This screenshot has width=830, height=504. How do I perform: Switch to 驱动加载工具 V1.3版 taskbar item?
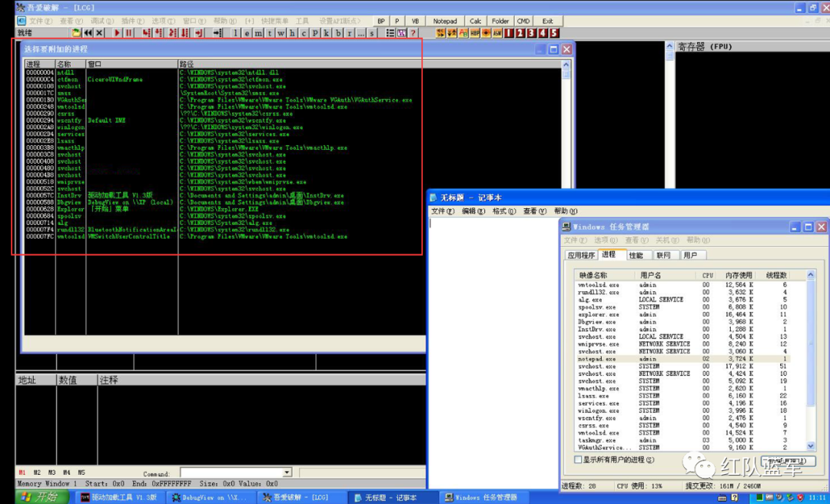tap(119, 497)
